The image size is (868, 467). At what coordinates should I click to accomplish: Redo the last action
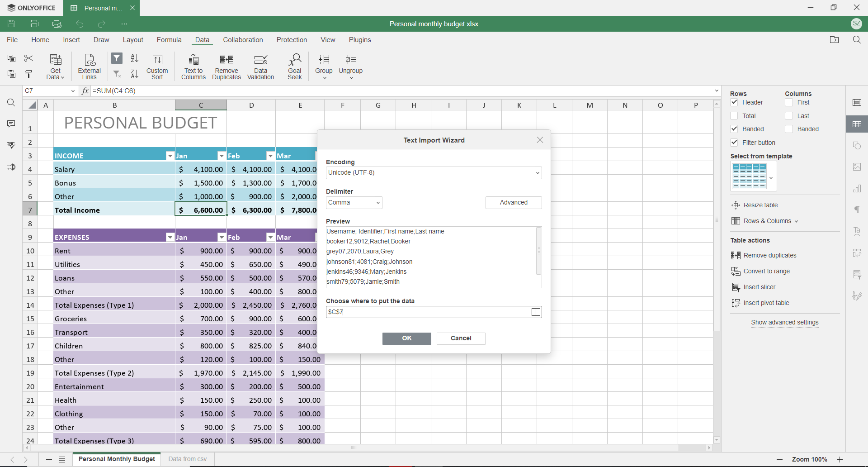click(x=102, y=24)
